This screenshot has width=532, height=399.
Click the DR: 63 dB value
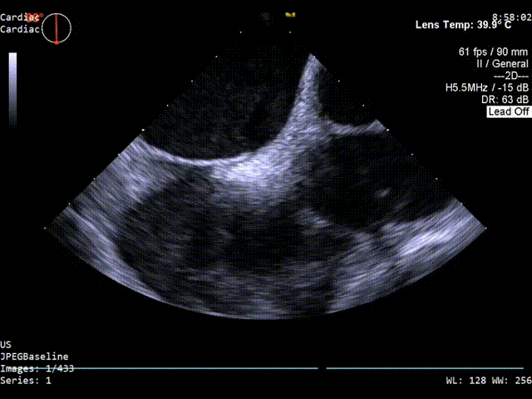(505, 100)
